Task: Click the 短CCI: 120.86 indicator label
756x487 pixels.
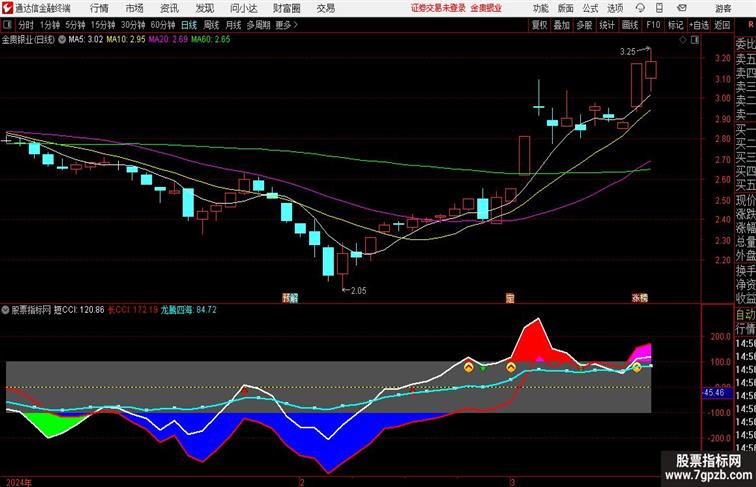Action: 79,310
